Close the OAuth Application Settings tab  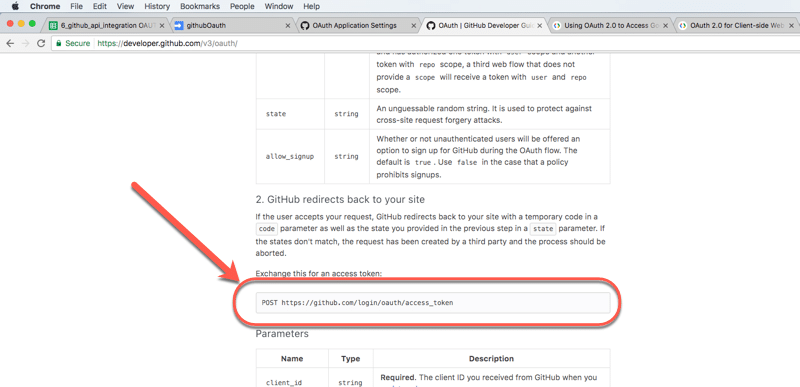[414, 25]
